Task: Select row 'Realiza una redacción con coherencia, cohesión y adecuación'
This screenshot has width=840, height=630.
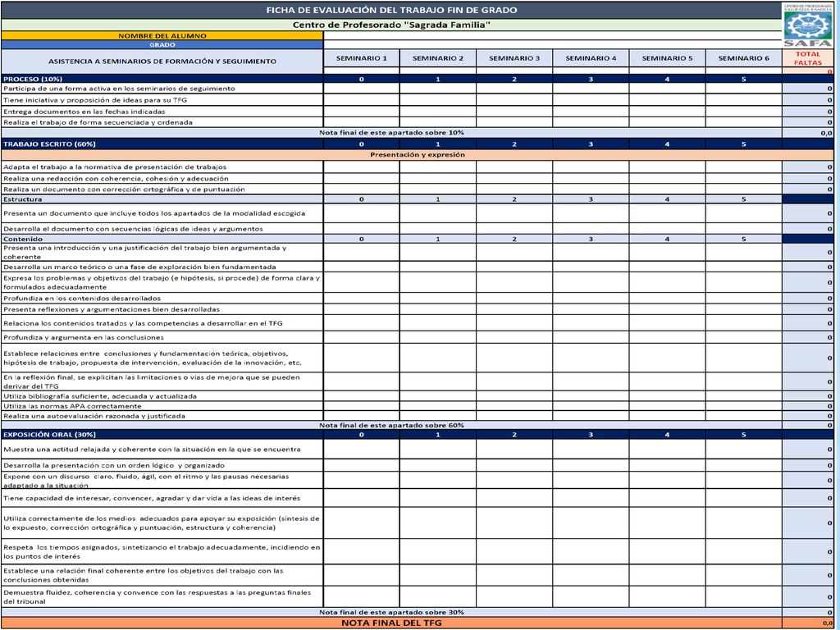Action: pos(418,178)
